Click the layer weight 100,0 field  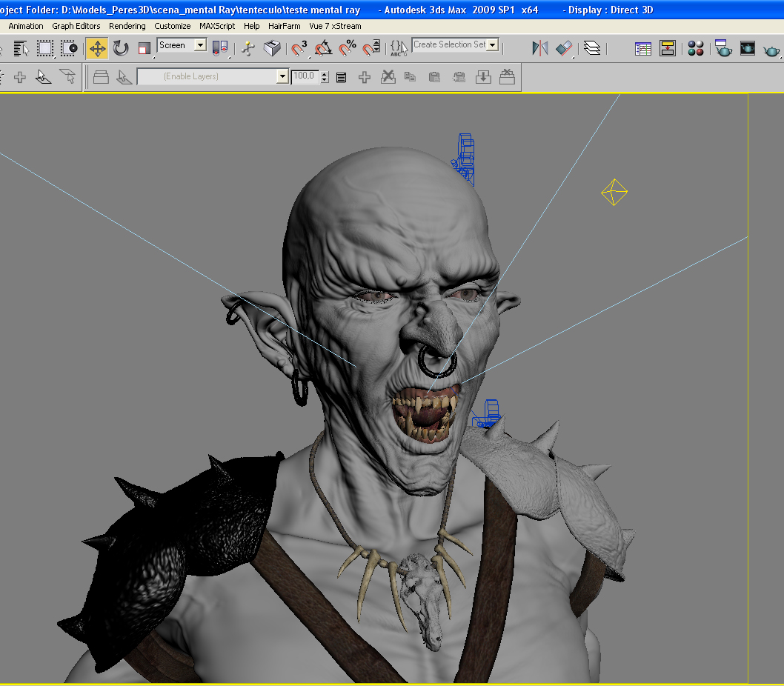pyautogui.click(x=305, y=76)
